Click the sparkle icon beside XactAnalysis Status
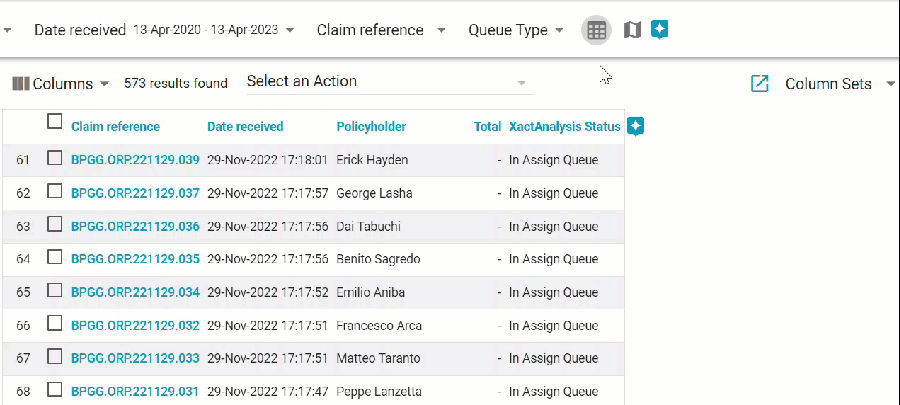 point(635,126)
